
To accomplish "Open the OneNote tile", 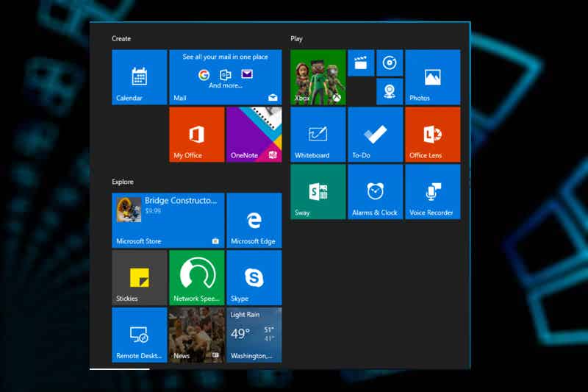I will click(x=254, y=135).
